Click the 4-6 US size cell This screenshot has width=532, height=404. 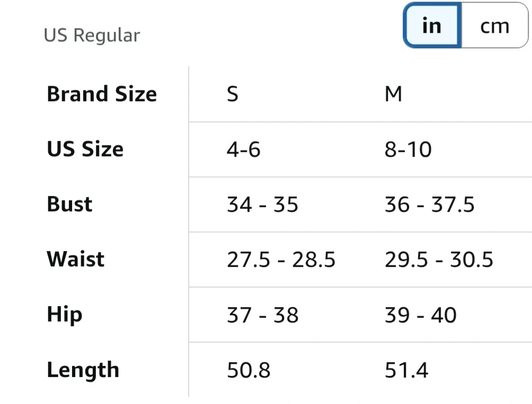(x=244, y=150)
